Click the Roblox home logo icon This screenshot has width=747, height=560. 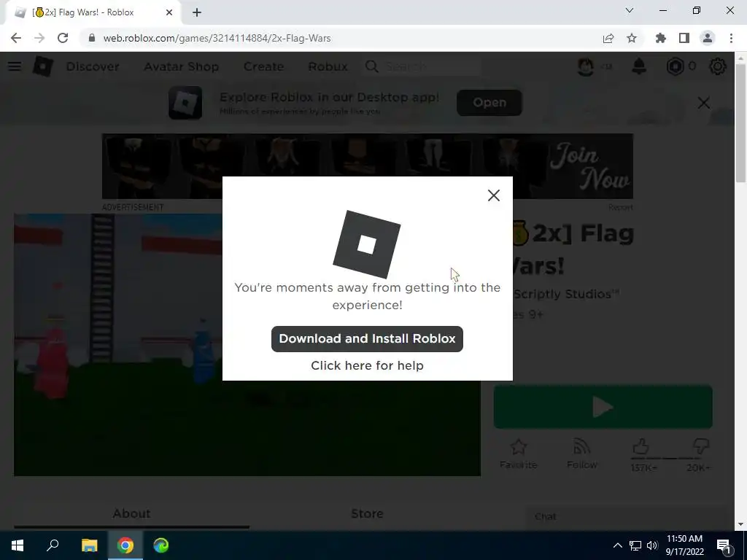(x=42, y=66)
